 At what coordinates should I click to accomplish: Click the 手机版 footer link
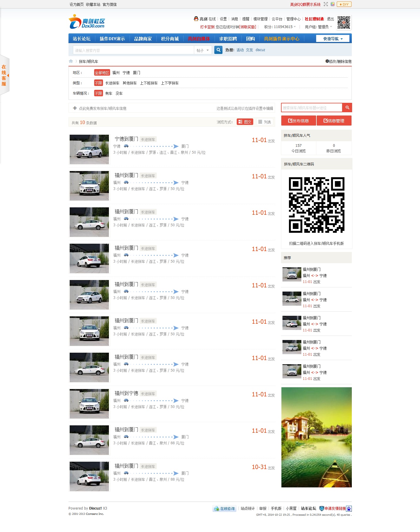point(276,508)
